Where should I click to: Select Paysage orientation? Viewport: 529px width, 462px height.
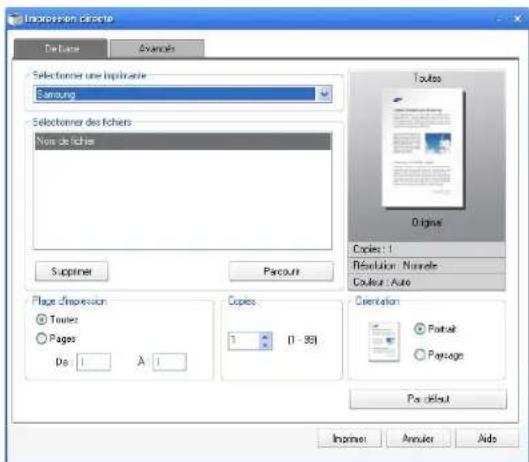click(419, 354)
